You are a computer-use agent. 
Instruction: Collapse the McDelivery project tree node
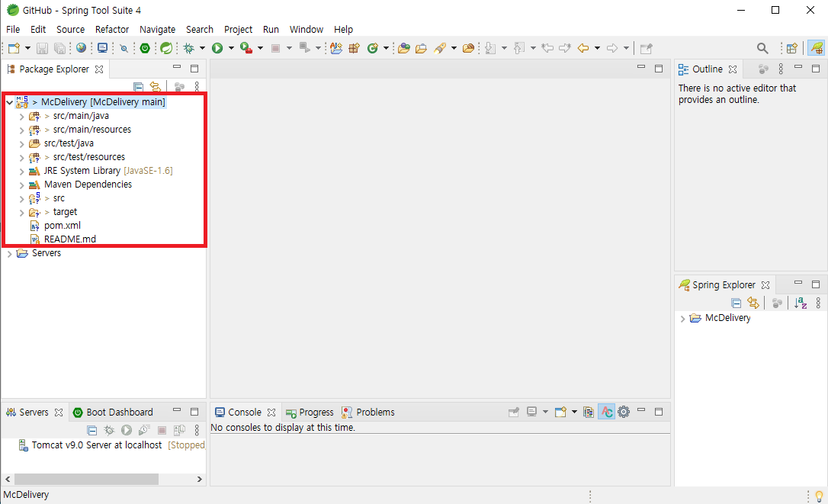(x=9, y=102)
